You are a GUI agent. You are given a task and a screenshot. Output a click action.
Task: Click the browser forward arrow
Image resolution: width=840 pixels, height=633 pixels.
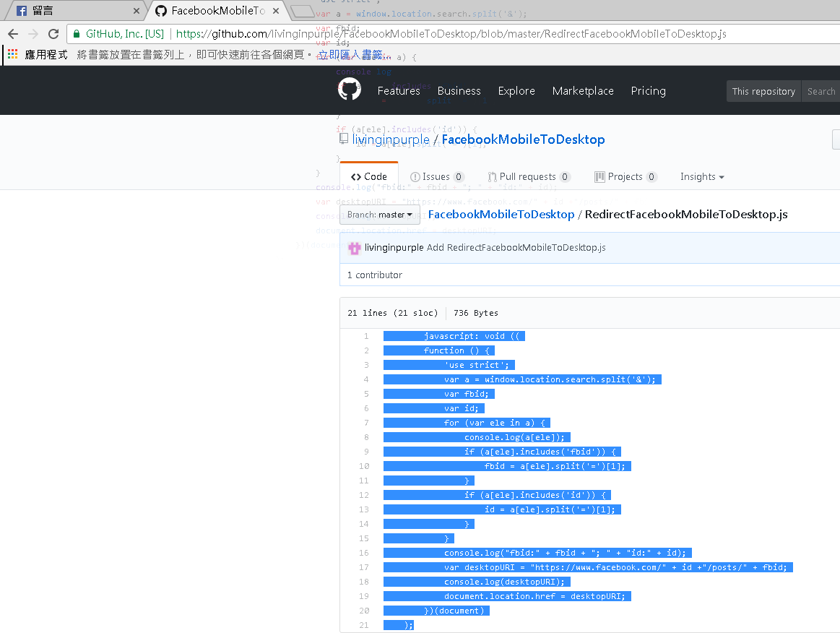[33, 34]
